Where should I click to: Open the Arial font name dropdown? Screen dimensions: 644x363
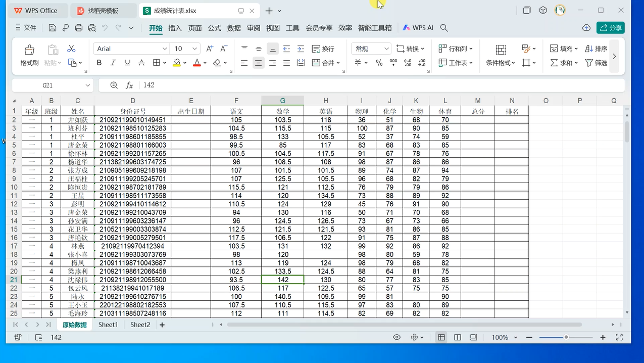tap(165, 49)
